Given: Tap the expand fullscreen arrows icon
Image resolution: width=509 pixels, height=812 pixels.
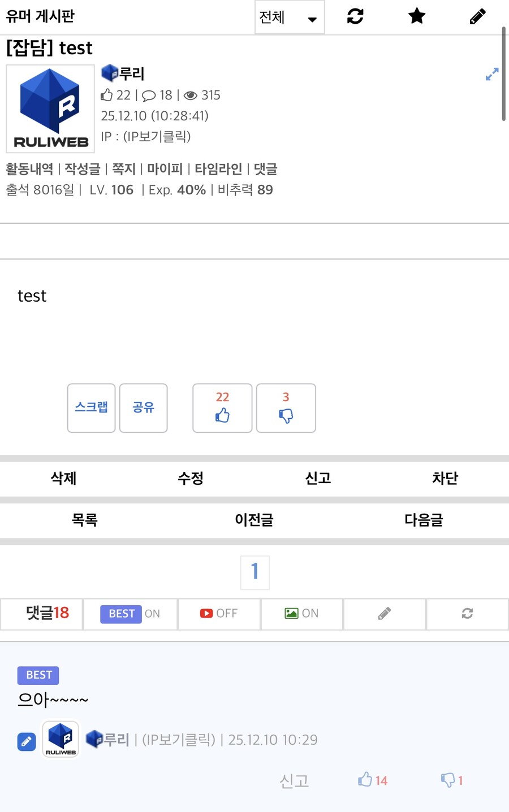Looking at the screenshot, I should pyautogui.click(x=491, y=74).
